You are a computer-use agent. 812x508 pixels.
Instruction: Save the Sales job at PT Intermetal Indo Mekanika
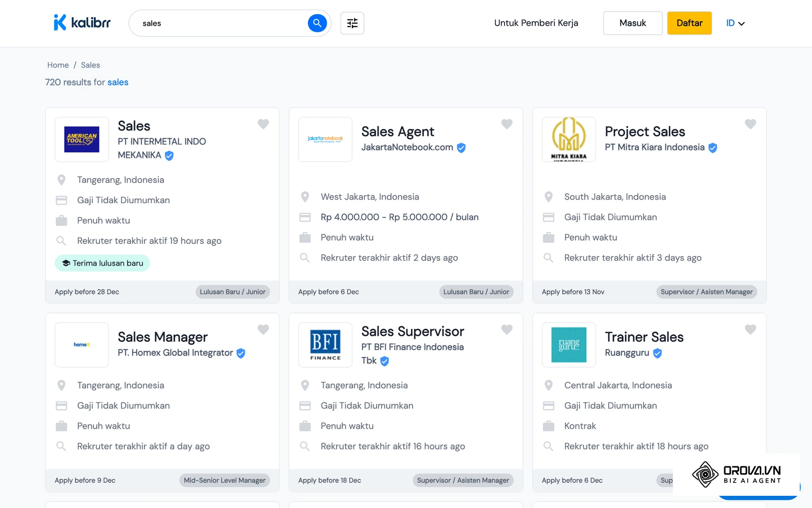pos(263,124)
